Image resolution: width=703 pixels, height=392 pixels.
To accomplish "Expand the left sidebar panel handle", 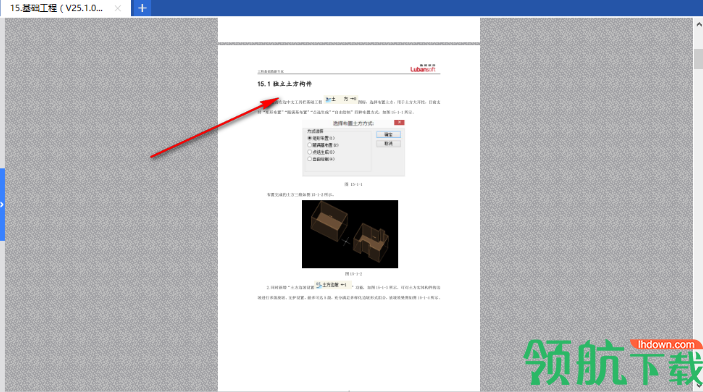I will pyautogui.click(x=2, y=205).
